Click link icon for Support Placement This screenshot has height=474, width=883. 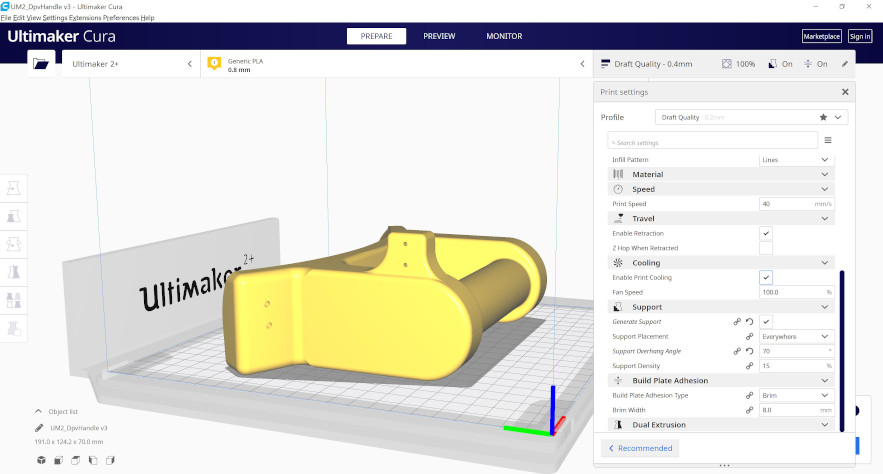coord(750,336)
